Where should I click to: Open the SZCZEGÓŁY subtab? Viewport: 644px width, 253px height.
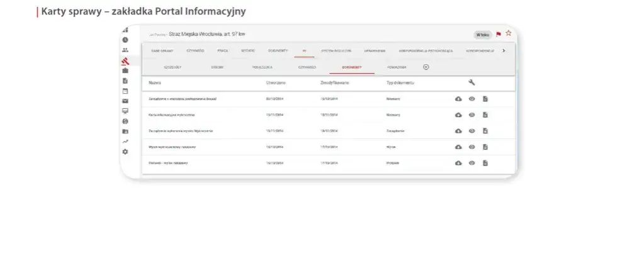click(172, 67)
